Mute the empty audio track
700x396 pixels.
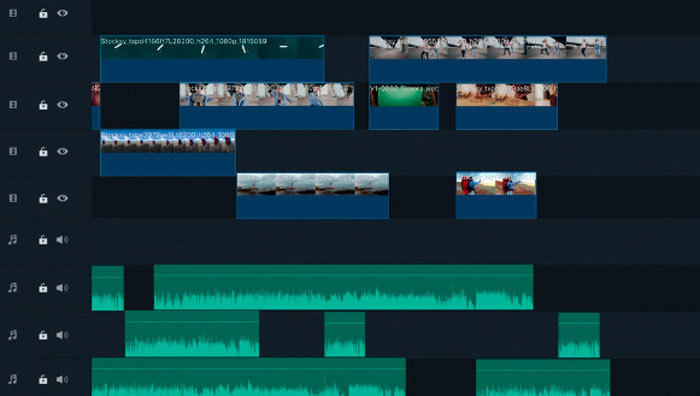pos(62,240)
